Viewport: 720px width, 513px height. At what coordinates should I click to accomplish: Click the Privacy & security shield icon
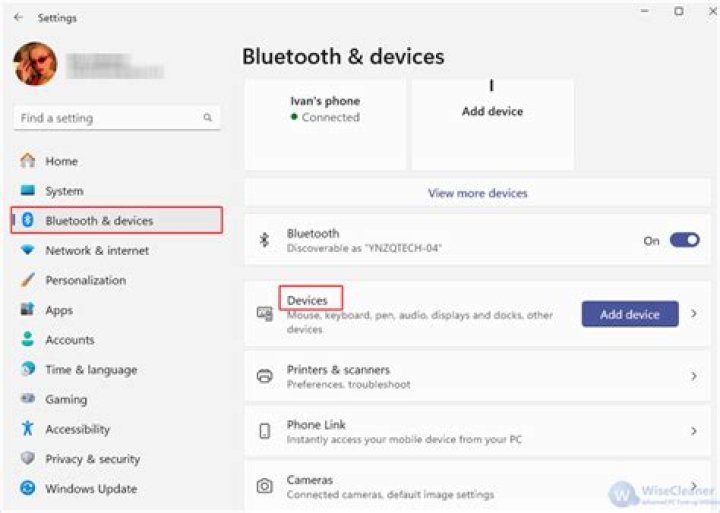28,458
